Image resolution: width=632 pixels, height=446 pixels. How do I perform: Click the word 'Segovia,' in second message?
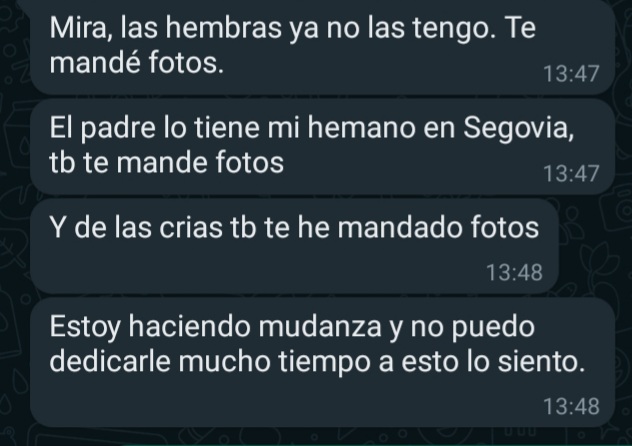point(518,129)
